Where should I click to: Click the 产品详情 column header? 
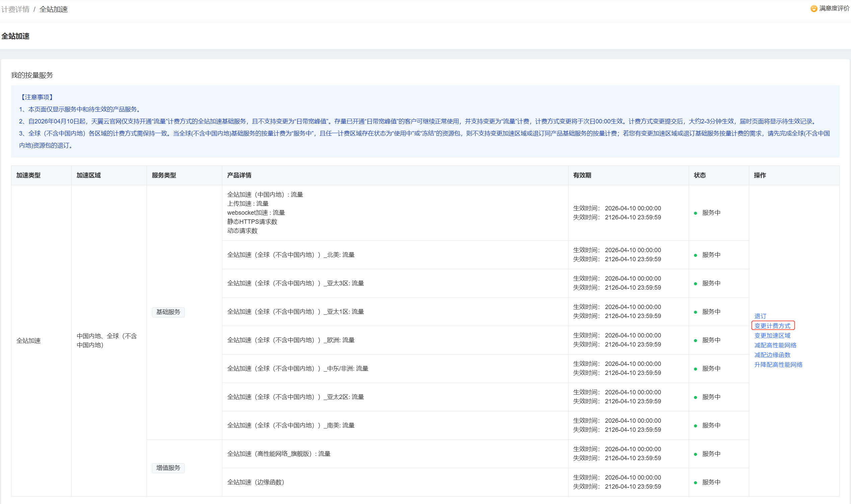239,175
